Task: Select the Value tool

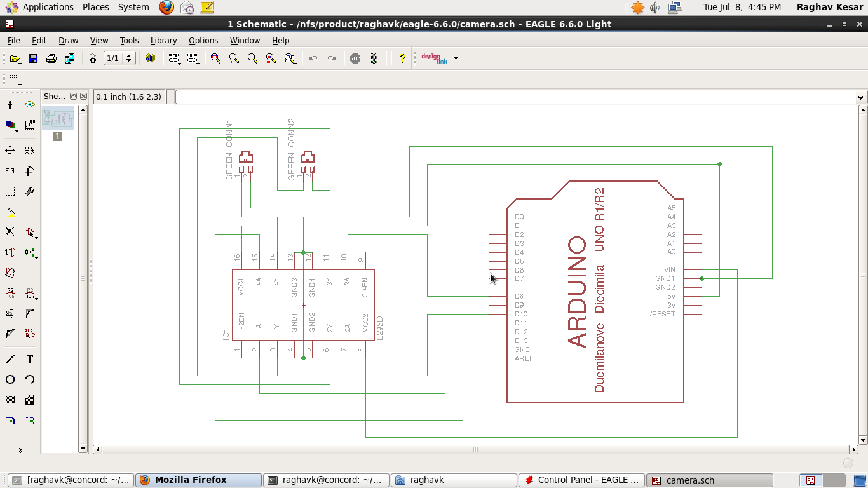Action: point(30,293)
